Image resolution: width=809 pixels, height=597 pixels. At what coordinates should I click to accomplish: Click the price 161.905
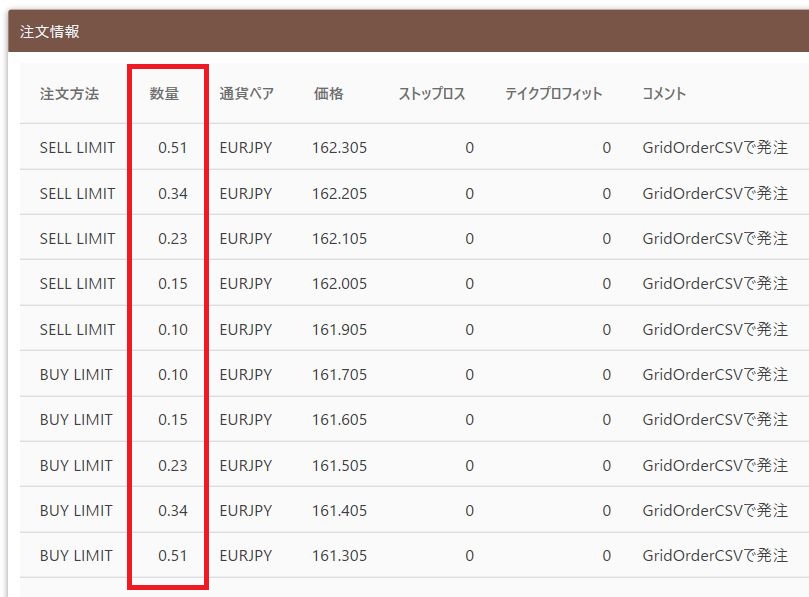pyautogui.click(x=339, y=329)
